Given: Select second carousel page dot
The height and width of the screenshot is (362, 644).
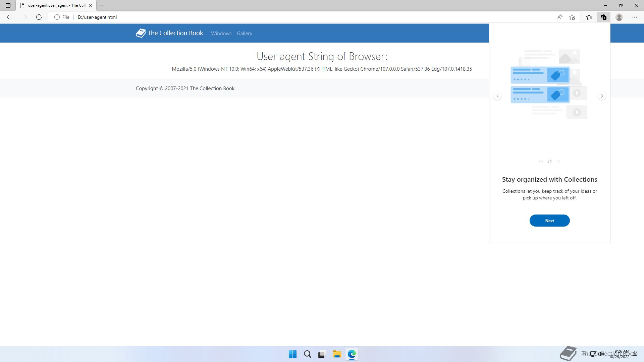Looking at the screenshot, I should coord(550,162).
